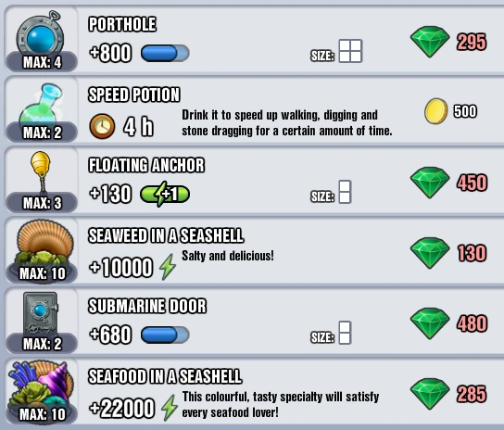Click the Floating Anchor size grid
The width and height of the screenshot is (504, 430).
point(345,192)
